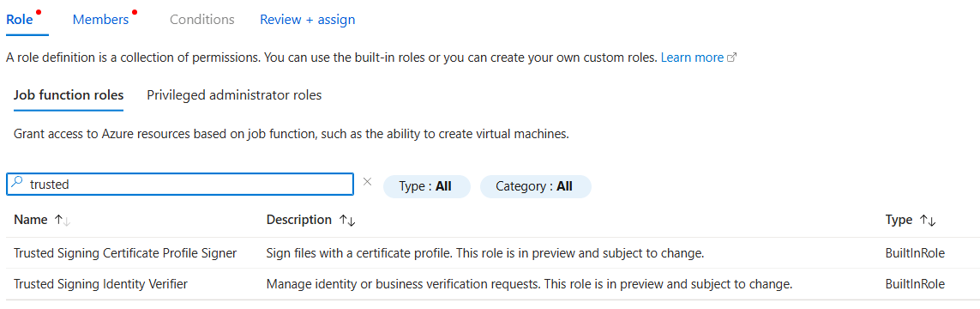The width and height of the screenshot is (980, 309).
Task: Select Job function roles tab
Action: pyautogui.click(x=68, y=95)
